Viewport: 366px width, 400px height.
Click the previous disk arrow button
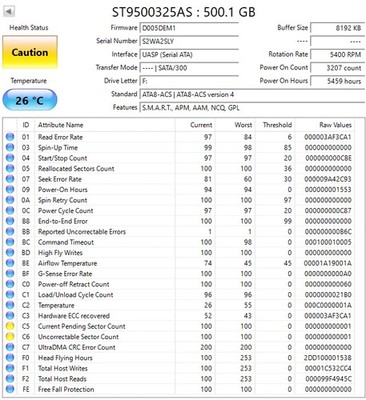(x=9, y=12)
